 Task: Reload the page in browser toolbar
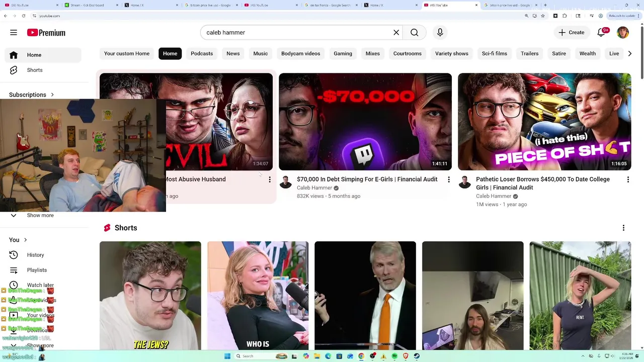[x=23, y=16]
